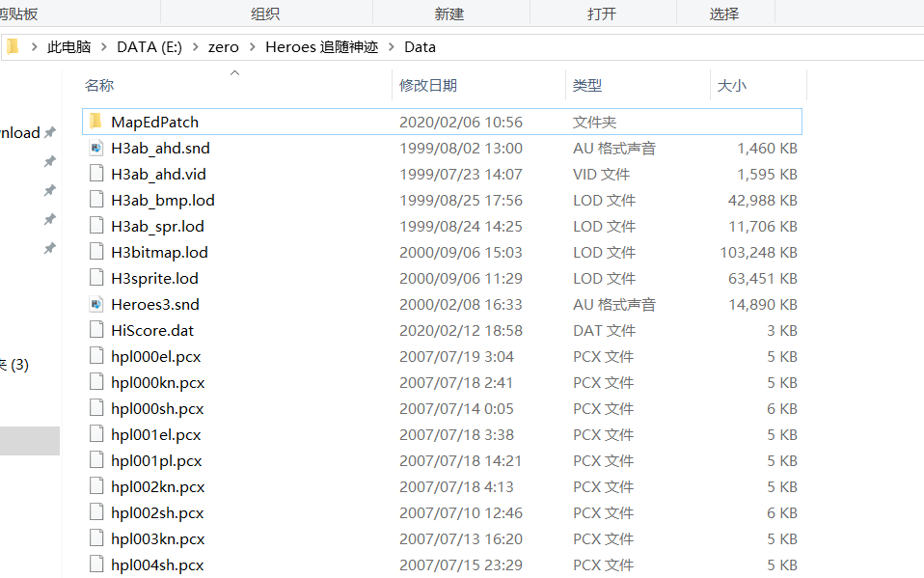Go to zero folder in the address bar
Viewport: 924px width, 578px height.
[x=224, y=47]
